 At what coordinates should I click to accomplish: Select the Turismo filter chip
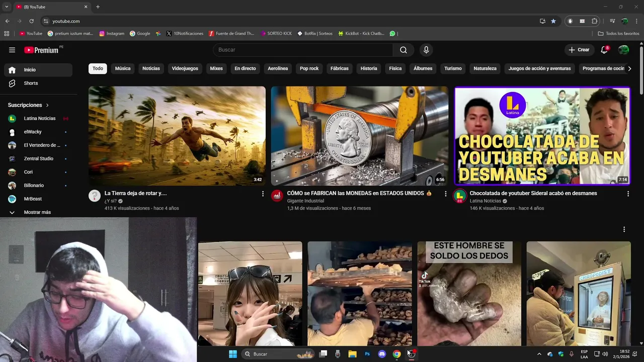pos(453,68)
